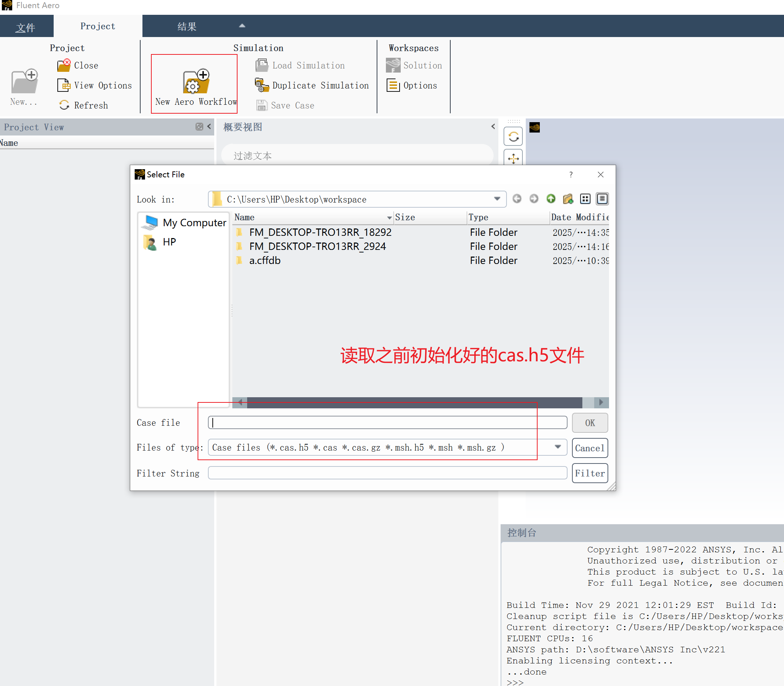
Task: Go to parent directory in file dialog
Action: click(551, 199)
